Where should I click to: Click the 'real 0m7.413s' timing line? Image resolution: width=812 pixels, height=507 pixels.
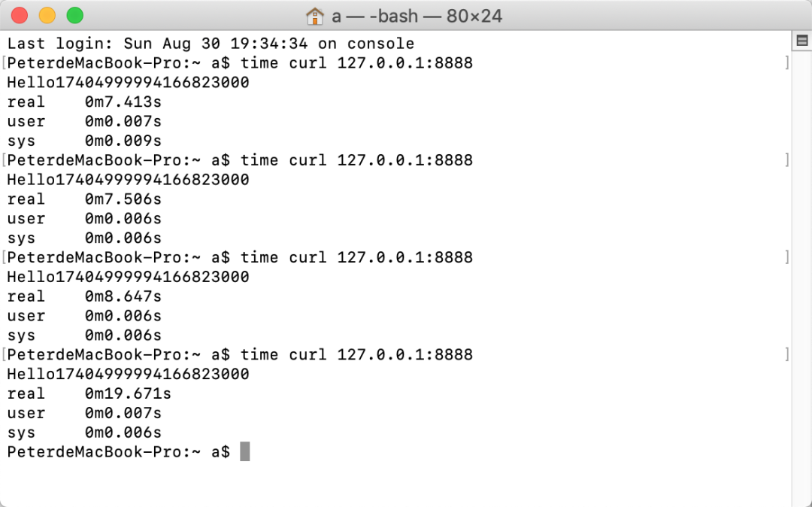[84, 102]
